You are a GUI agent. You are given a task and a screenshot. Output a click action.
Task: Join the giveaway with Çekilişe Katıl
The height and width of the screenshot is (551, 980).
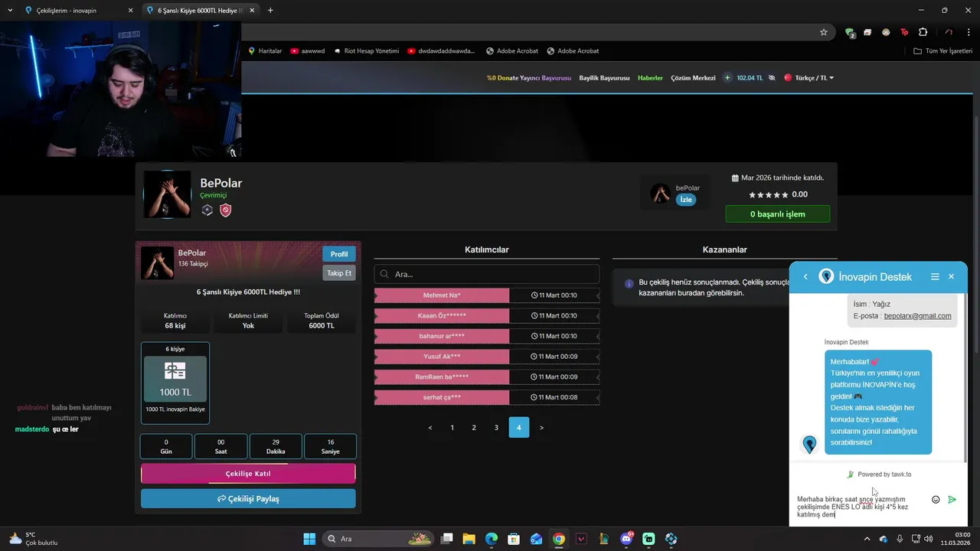248,474
